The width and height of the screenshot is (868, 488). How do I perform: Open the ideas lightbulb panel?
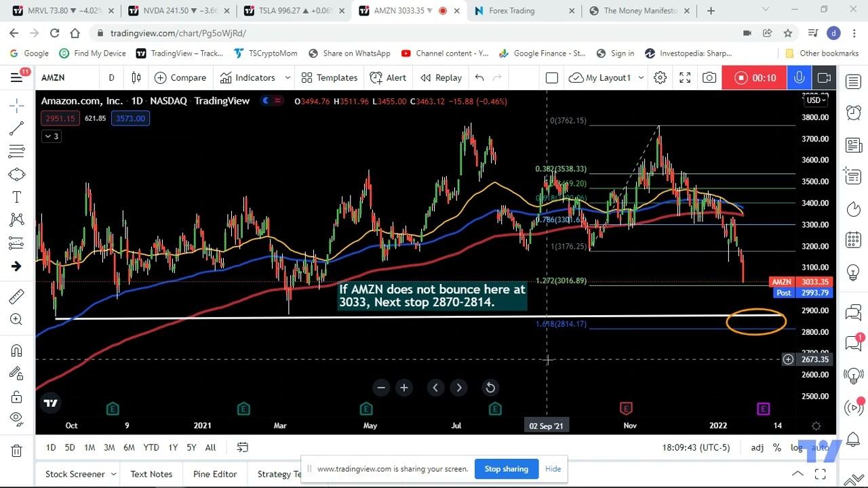click(x=853, y=273)
